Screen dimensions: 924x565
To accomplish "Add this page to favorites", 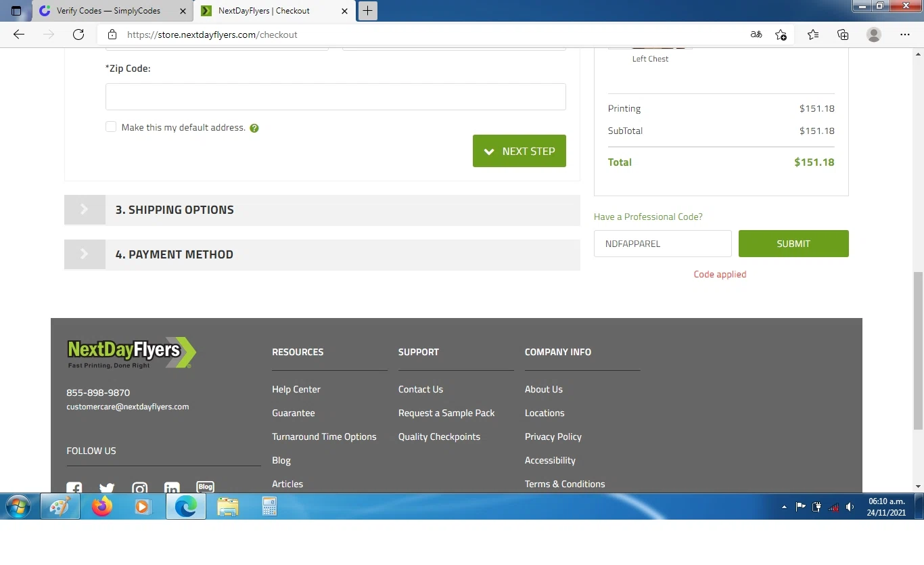I will point(781,35).
